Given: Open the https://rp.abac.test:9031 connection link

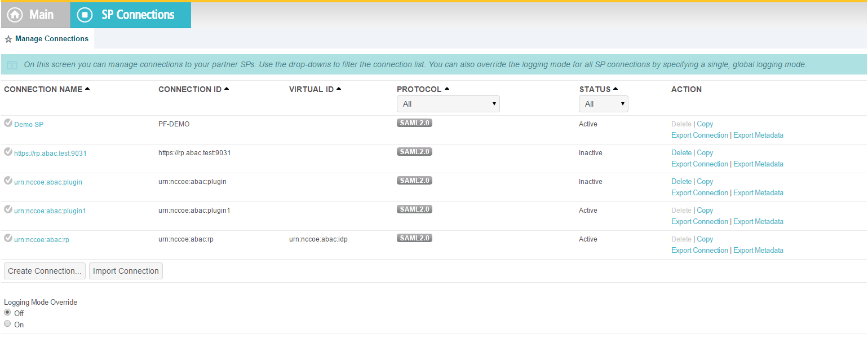Looking at the screenshot, I should point(50,154).
